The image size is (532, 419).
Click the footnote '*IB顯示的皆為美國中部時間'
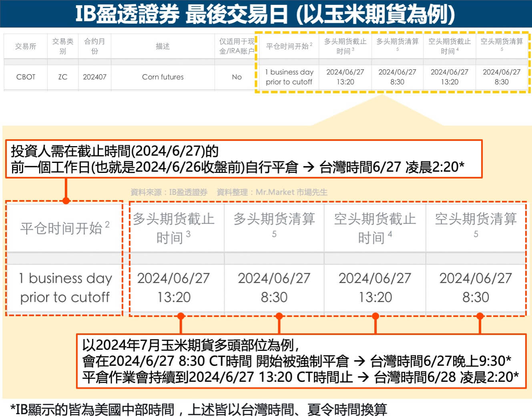92,410
